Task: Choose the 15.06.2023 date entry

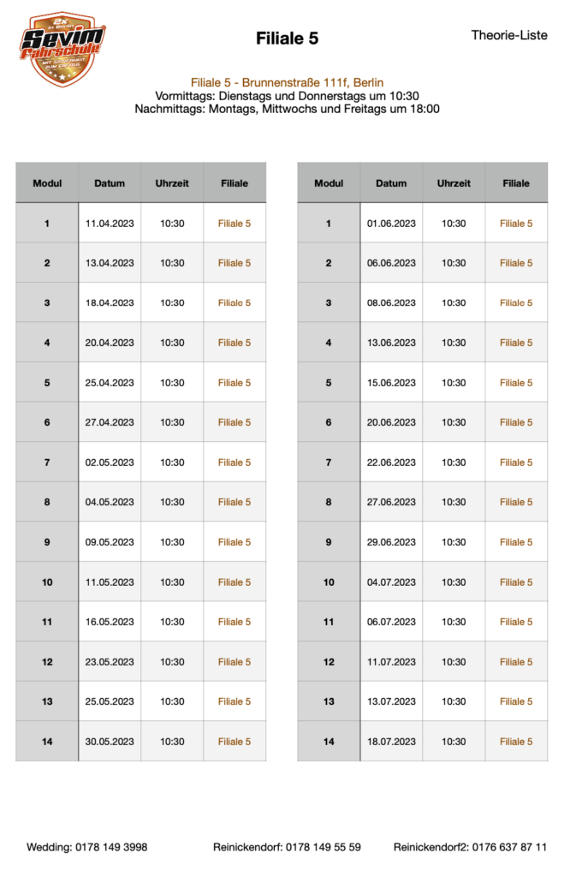Action: point(391,383)
